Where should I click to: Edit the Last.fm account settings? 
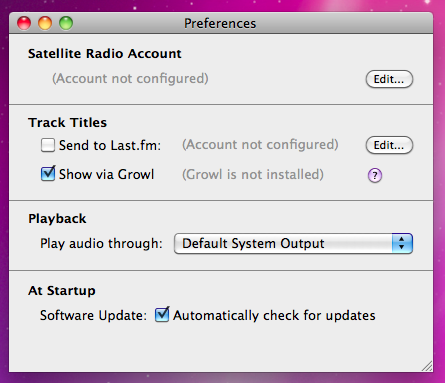389,145
